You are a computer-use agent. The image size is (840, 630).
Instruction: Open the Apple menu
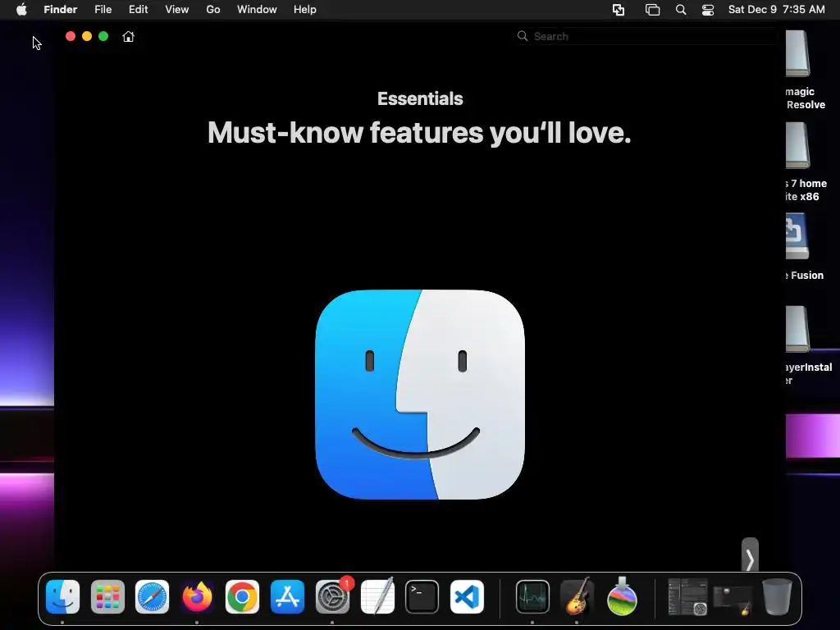point(21,10)
